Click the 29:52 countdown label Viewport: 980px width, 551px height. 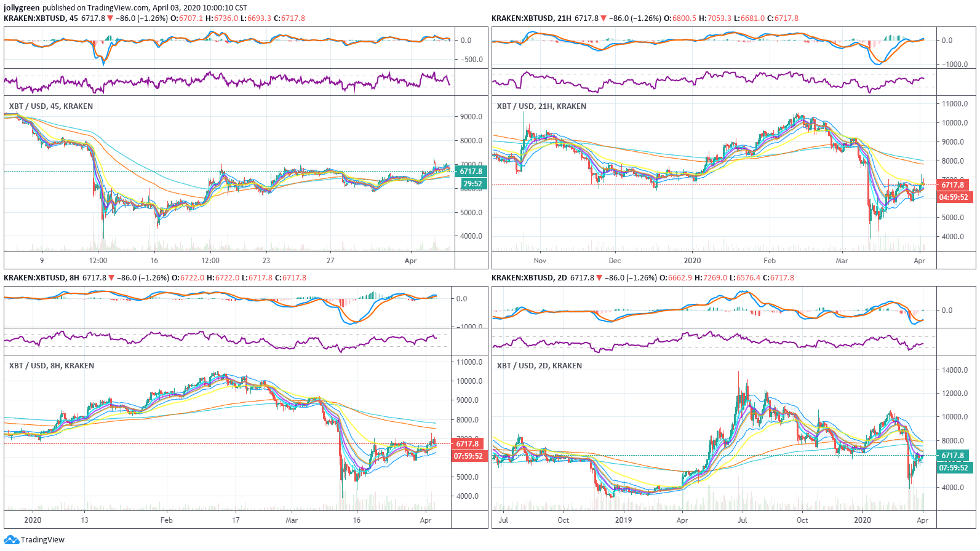472,184
